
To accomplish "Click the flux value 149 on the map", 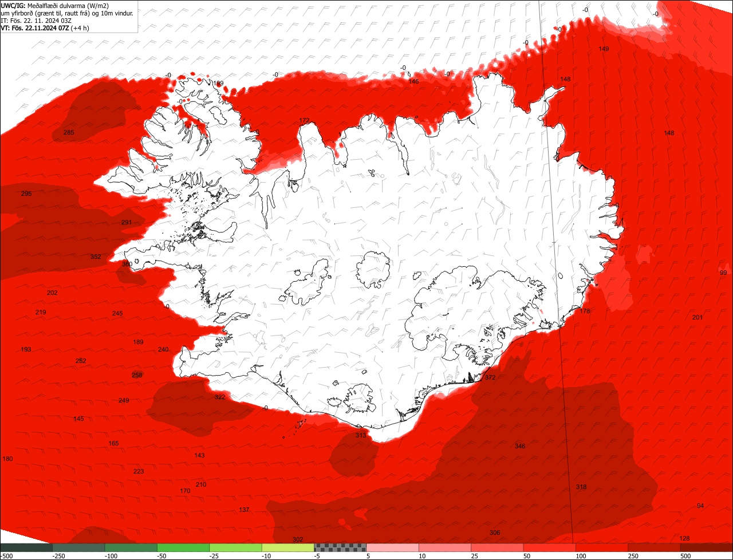I will 604,49.
